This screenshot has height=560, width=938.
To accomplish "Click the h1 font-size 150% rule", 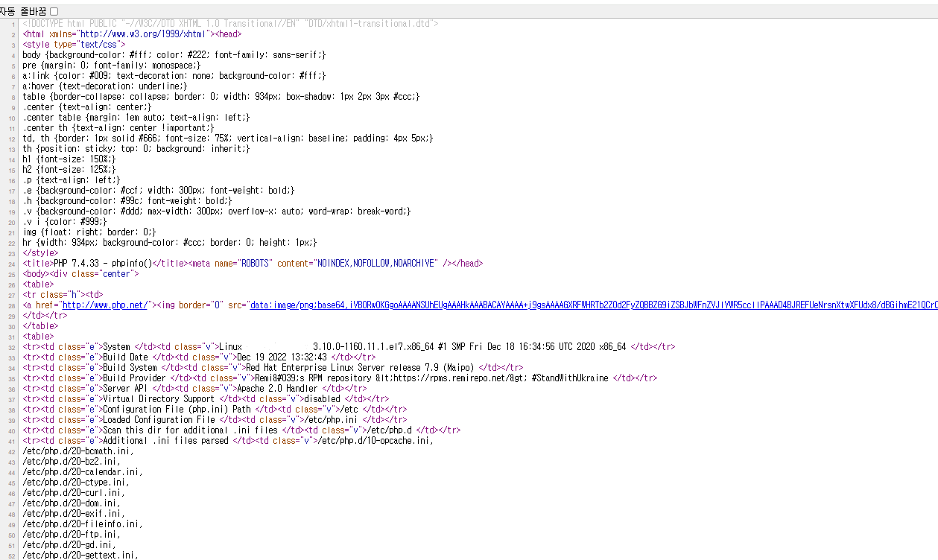I will click(69, 159).
